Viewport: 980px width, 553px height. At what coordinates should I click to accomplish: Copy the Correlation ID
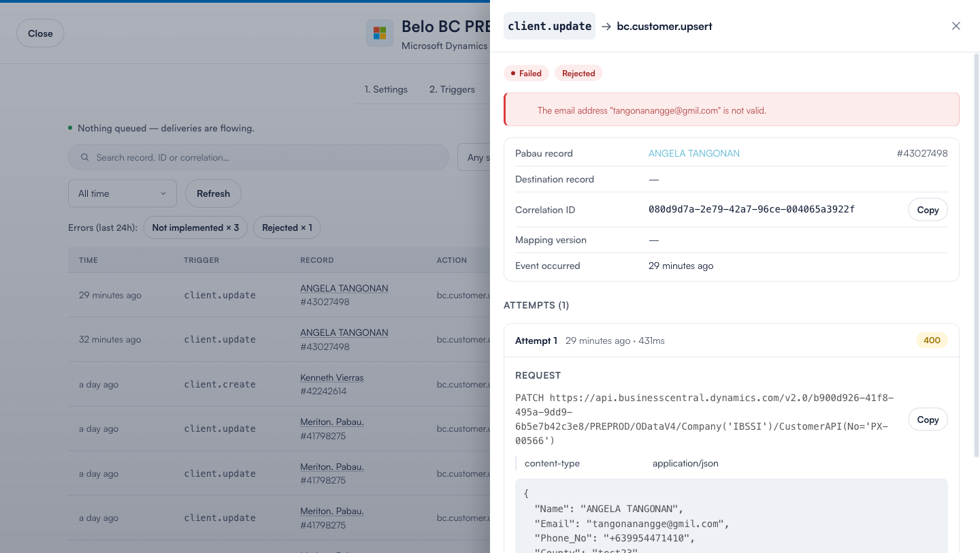coord(928,210)
